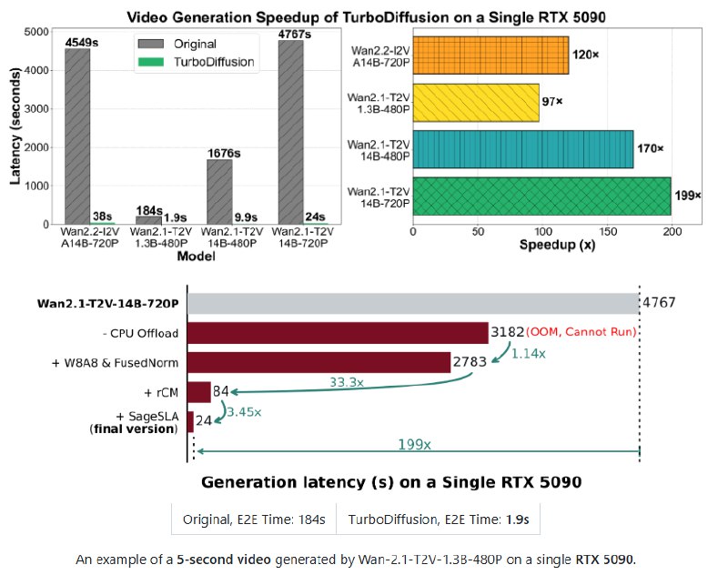Click the teal 170x speedup bar
Image resolution: width=728 pixels, height=575 pixels.
coord(523,146)
